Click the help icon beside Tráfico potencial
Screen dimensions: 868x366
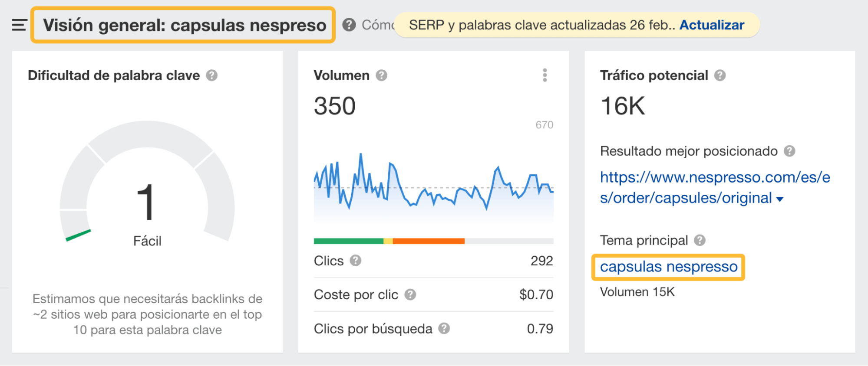click(x=720, y=75)
